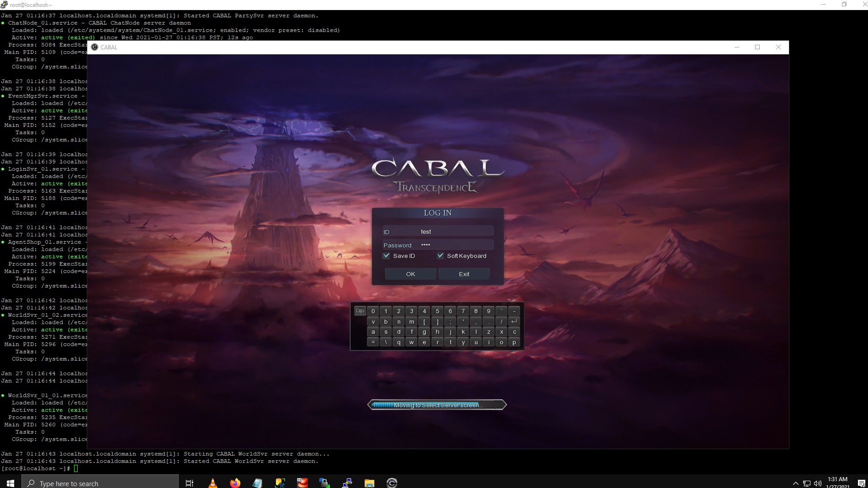Click the 'h' key on soft keyboard
The width and height of the screenshot is (868, 488).
437,332
